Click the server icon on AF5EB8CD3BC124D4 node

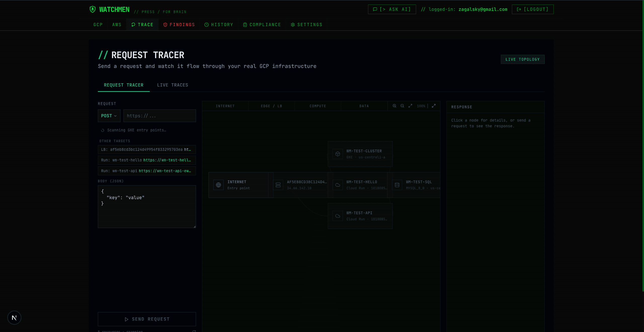(x=278, y=185)
